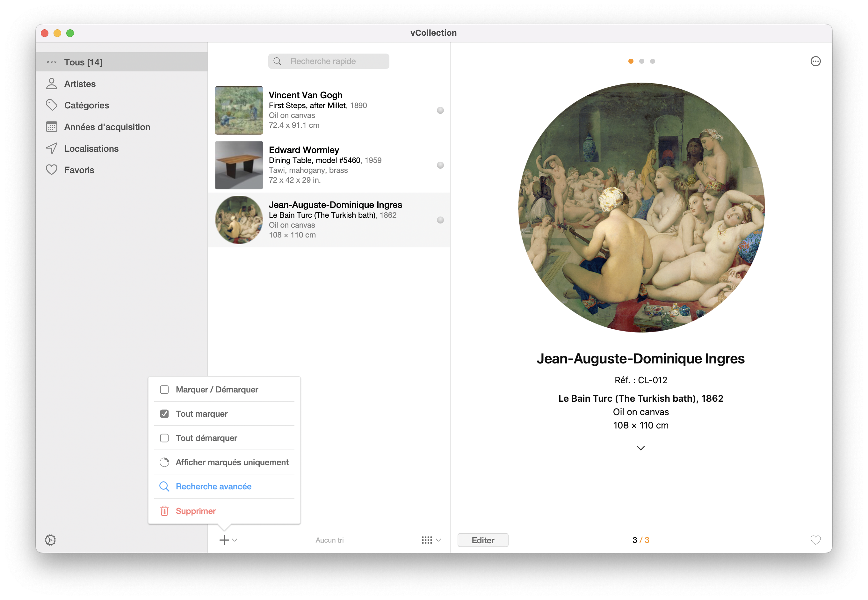The image size is (868, 600).
Task: Choose Marquer / Démarquer menu entry
Action: pyautogui.click(x=224, y=390)
